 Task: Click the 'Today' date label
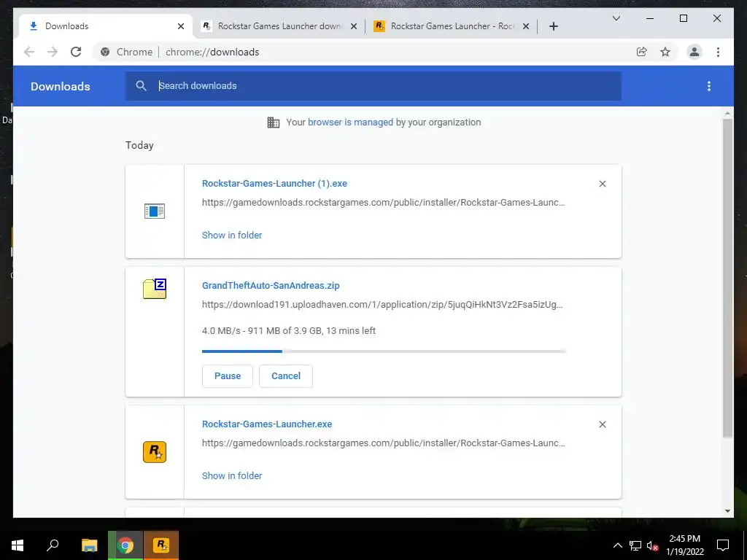click(x=139, y=145)
